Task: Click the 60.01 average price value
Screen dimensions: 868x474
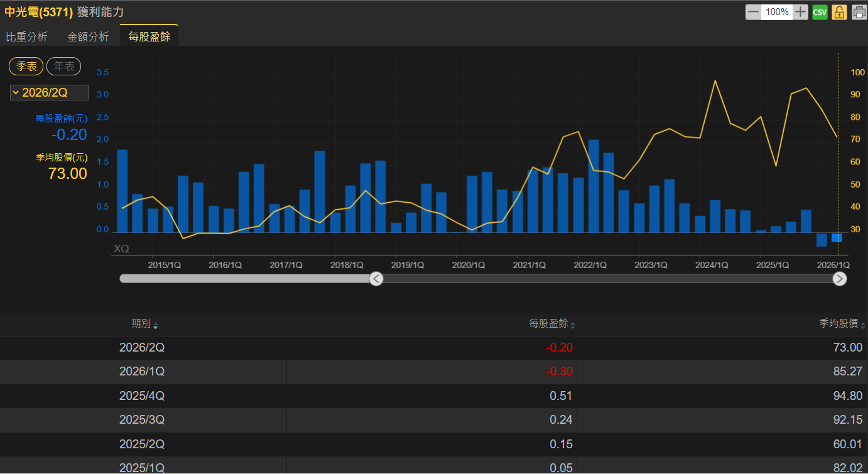Action: coord(848,444)
